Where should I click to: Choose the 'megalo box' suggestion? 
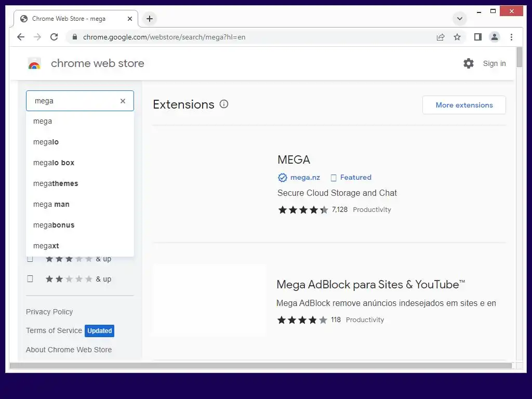pos(80,163)
